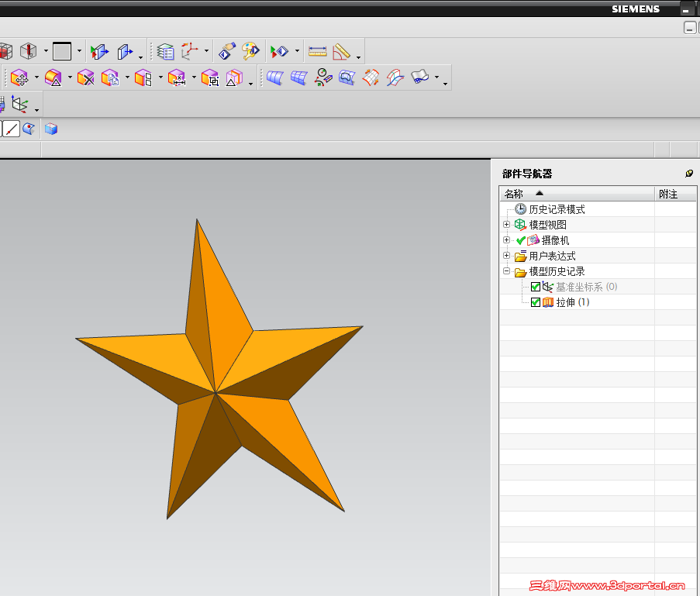700x596 pixels.
Task: Select the Swept surface tool
Action: [323, 78]
